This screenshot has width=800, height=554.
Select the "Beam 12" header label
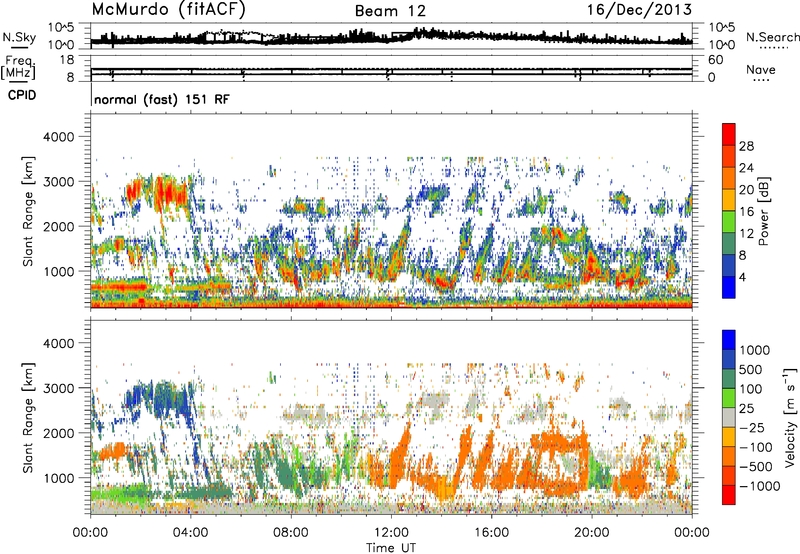pyautogui.click(x=390, y=11)
